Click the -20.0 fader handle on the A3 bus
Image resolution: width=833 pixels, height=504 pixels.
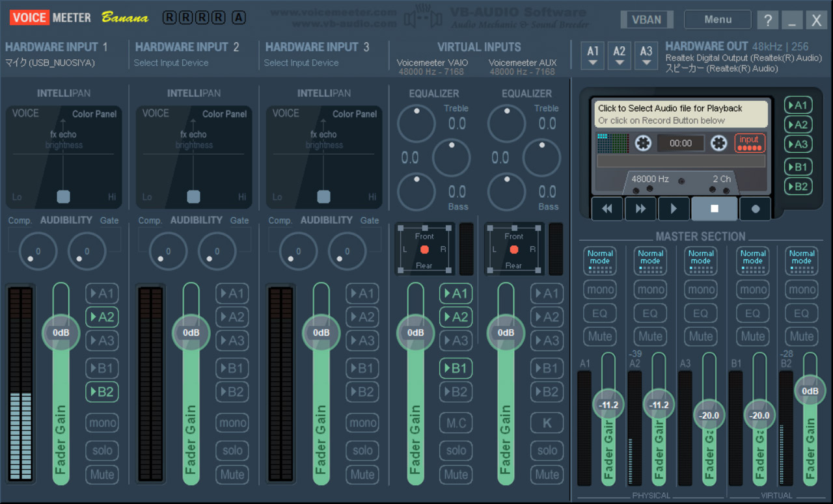click(x=708, y=415)
